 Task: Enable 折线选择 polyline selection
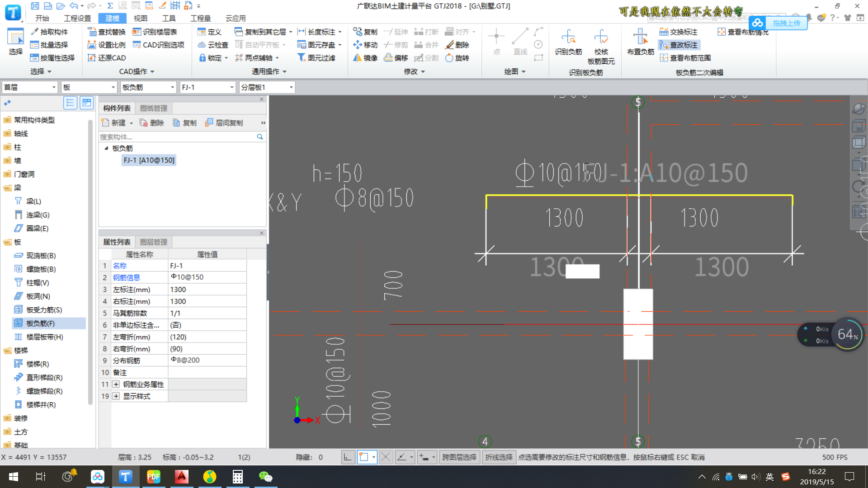pyautogui.click(x=499, y=457)
